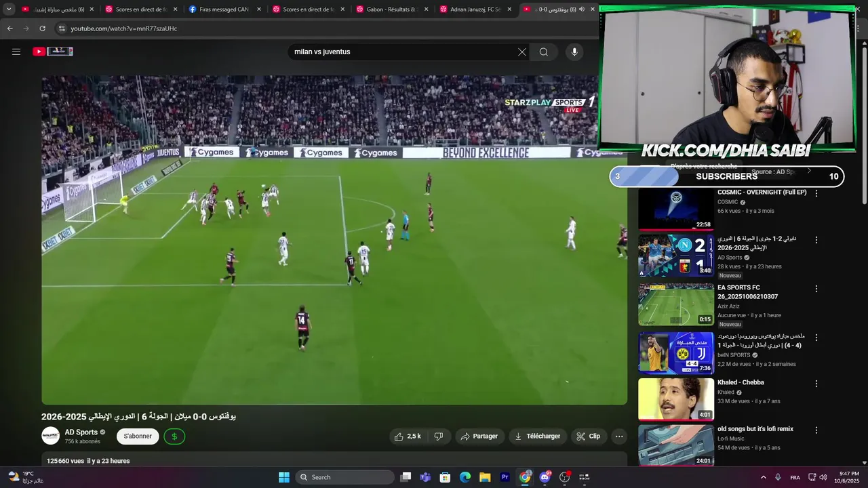Close the Gabon - Résultats tab
Screen dimensions: 868x488
tap(426, 9)
